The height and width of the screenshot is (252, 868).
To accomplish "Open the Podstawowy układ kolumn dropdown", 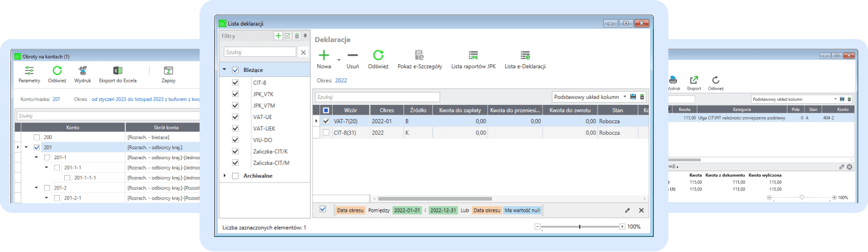I will 624,97.
